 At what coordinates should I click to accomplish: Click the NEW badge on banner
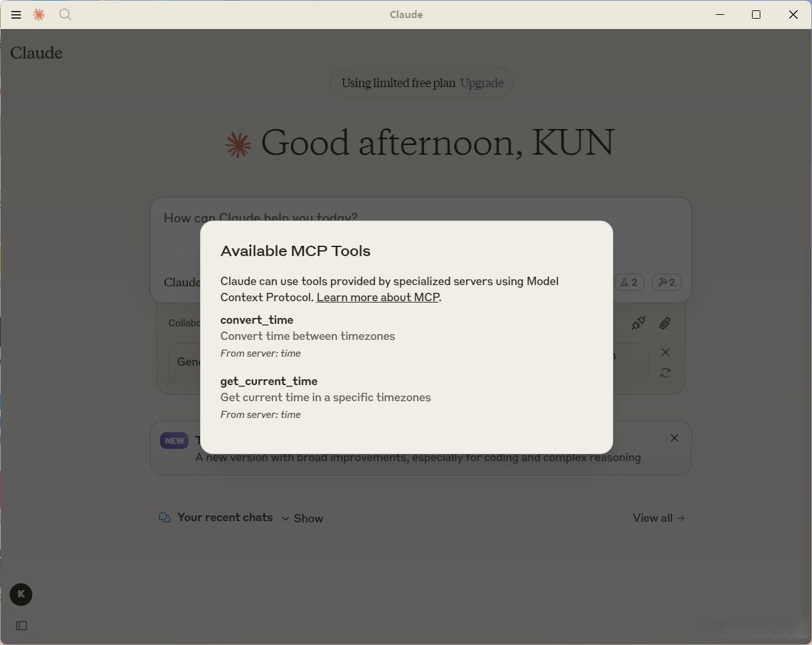pyautogui.click(x=174, y=441)
